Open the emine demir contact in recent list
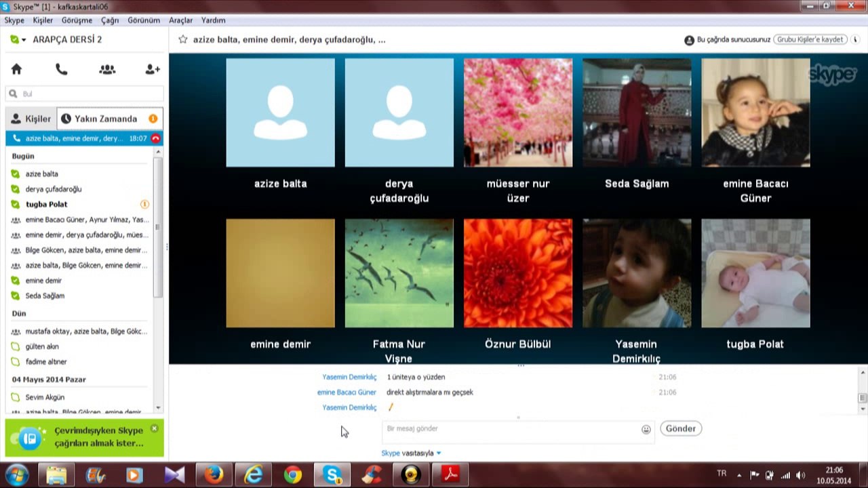This screenshot has height=488, width=868. pyautogui.click(x=43, y=281)
